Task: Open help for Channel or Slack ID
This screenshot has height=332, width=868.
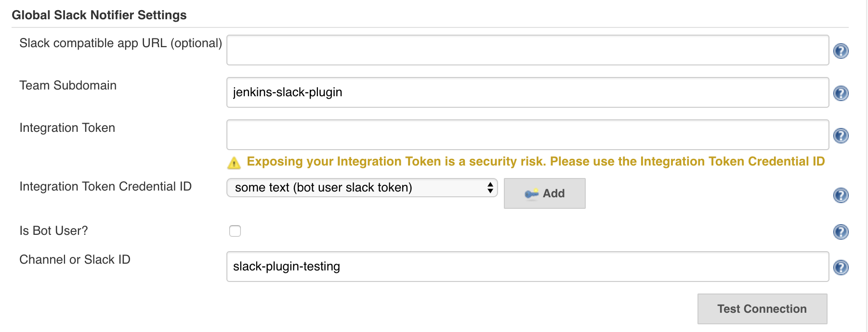Action: pos(841,268)
